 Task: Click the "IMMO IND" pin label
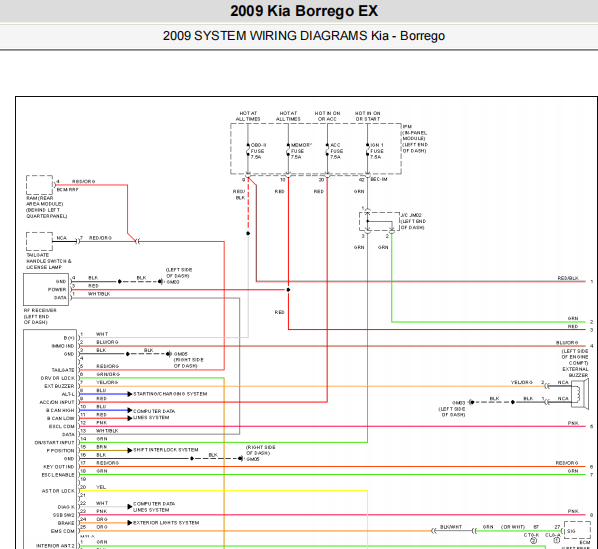pyautogui.click(x=63, y=346)
